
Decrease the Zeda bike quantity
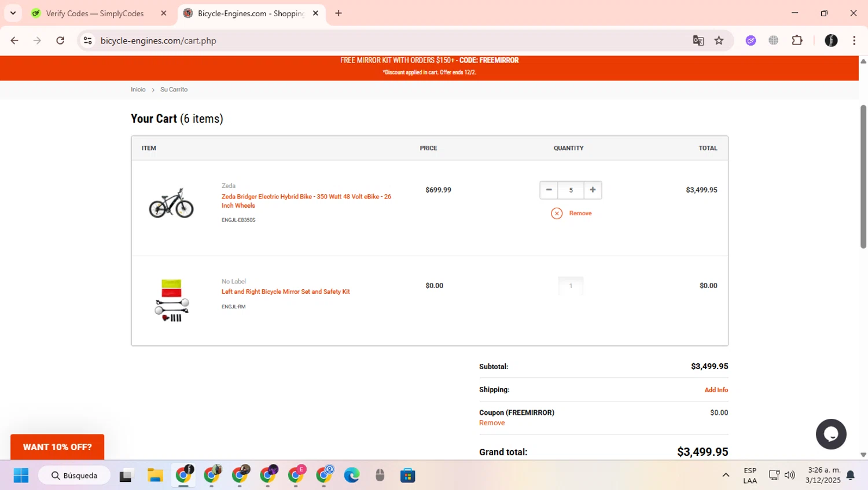[549, 190]
